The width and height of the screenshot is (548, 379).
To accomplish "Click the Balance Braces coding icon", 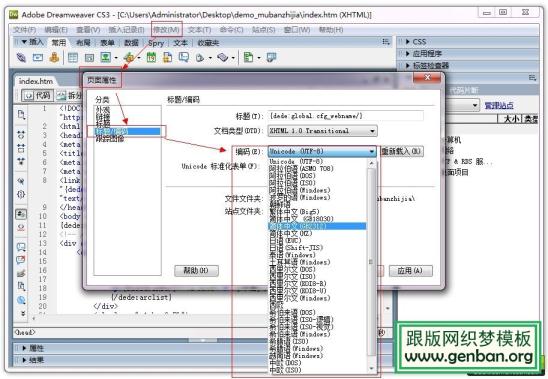I will click(x=21, y=194).
